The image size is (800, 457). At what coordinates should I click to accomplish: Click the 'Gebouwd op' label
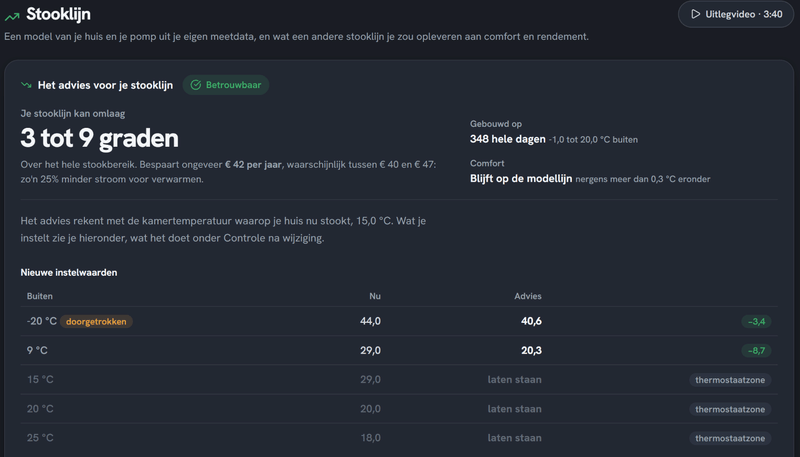point(495,124)
